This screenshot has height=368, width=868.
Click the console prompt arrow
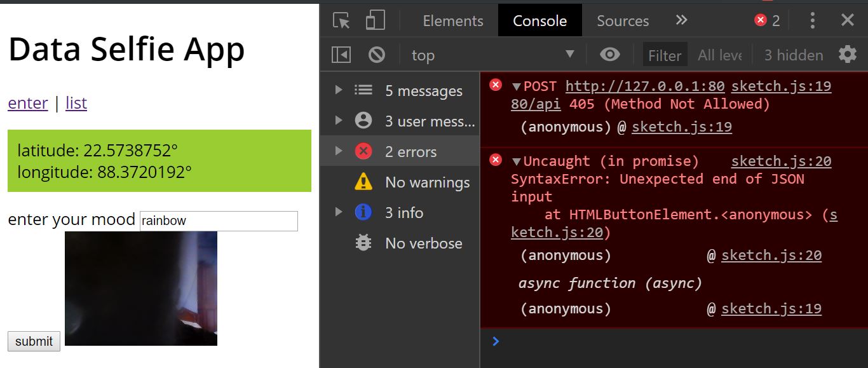pos(496,341)
